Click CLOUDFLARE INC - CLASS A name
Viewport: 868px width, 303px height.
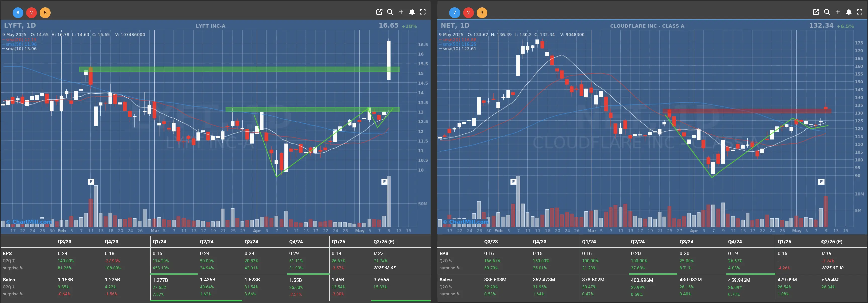[x=647, y=26]
